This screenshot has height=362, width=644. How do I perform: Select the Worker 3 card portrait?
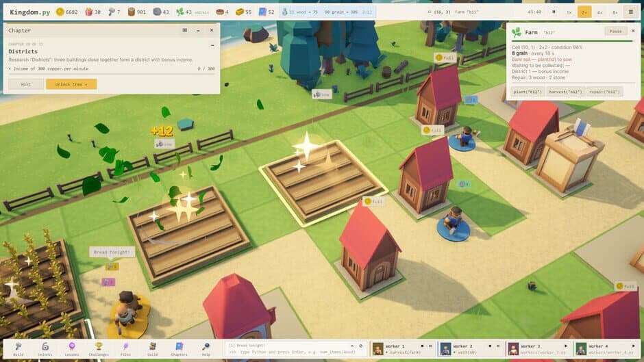click(x=513, y=349)
